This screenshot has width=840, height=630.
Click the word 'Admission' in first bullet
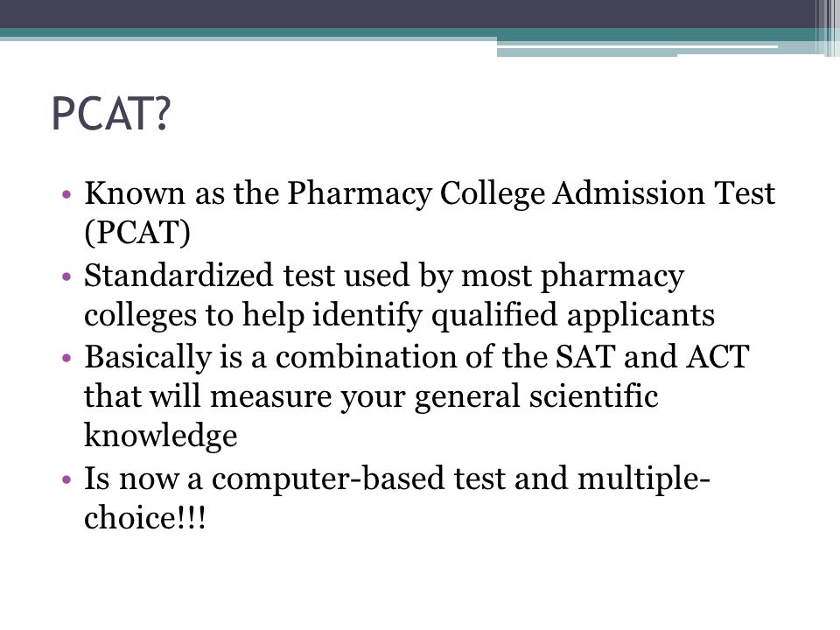click(x=628, y=192)
